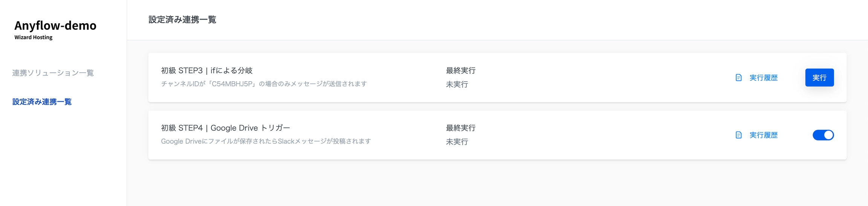Disable the Google Drive トリガー toggle switch
The width and height of the screenshot is (868, 206).
tap(823, 135)
